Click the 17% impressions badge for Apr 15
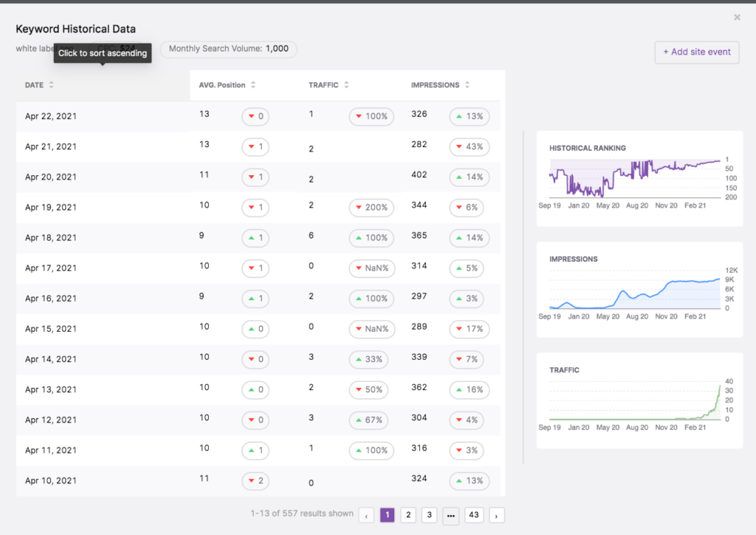Screen dimensions: 756x535 (469, 329)
